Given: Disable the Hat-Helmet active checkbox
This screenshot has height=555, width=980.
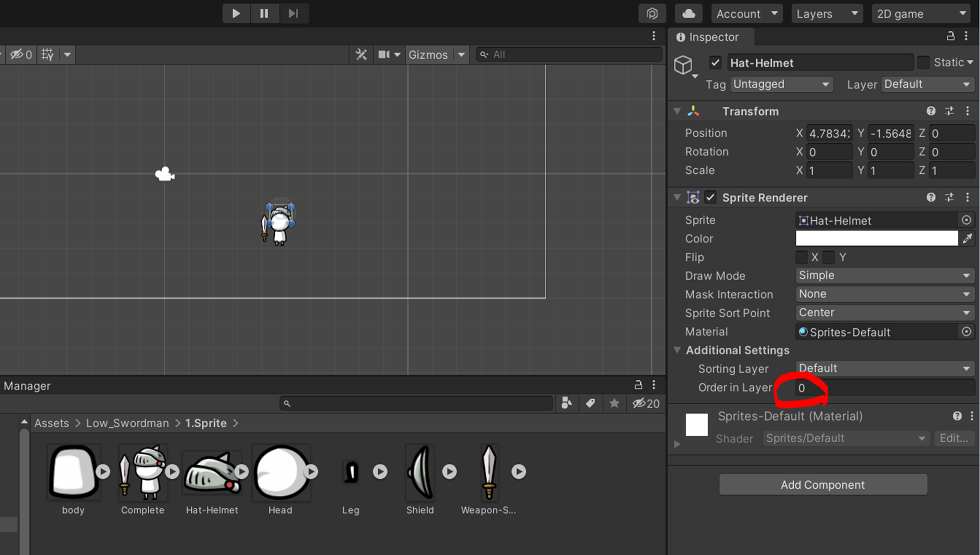Looking at the screenshot, I should click(715, 63).
